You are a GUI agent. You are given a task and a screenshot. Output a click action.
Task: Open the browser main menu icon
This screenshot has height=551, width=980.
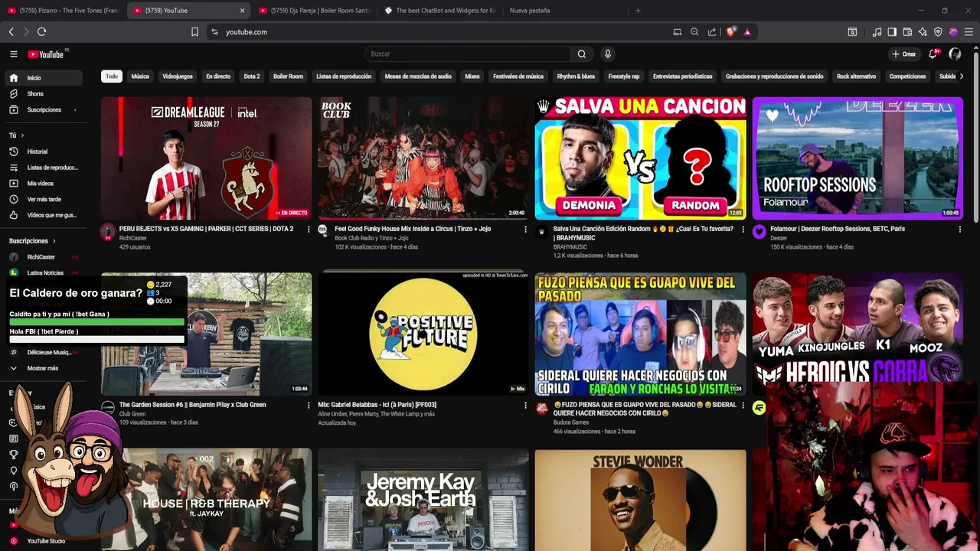point(969,31)
